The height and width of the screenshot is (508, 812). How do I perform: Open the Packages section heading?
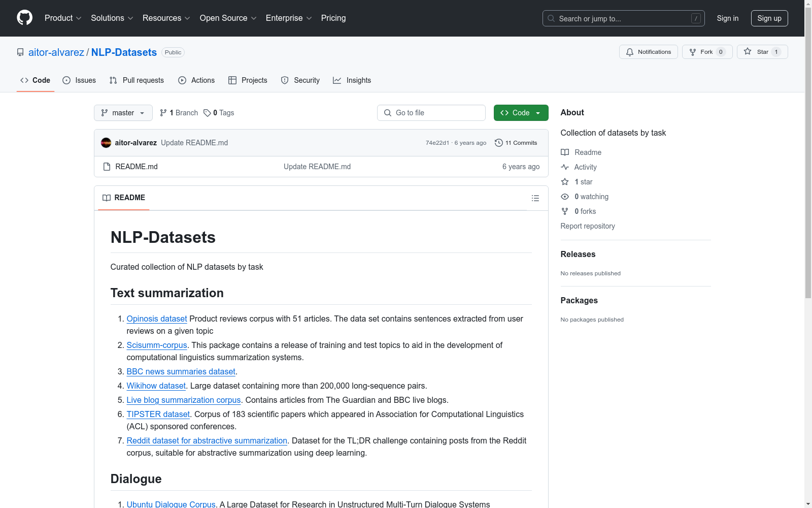coord(579,300)
